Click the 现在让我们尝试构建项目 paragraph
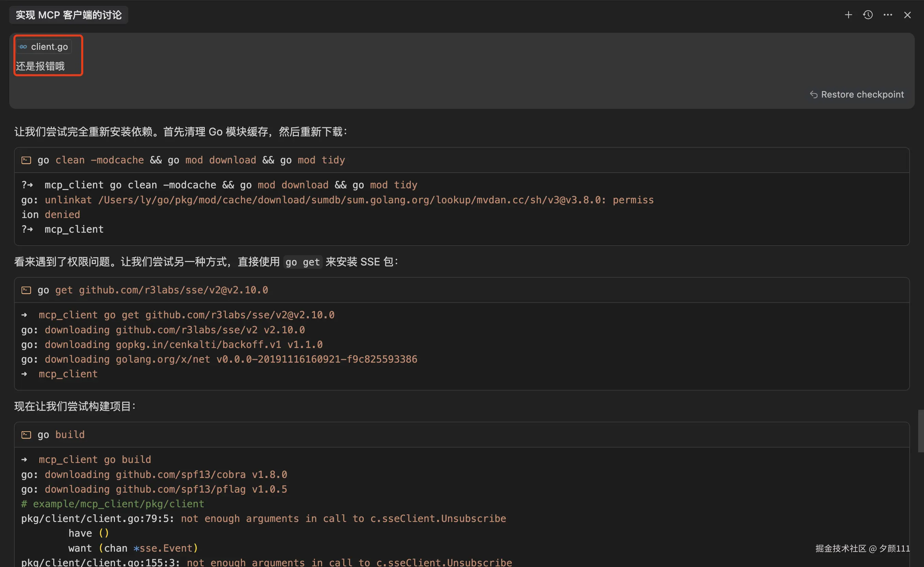 75,406
